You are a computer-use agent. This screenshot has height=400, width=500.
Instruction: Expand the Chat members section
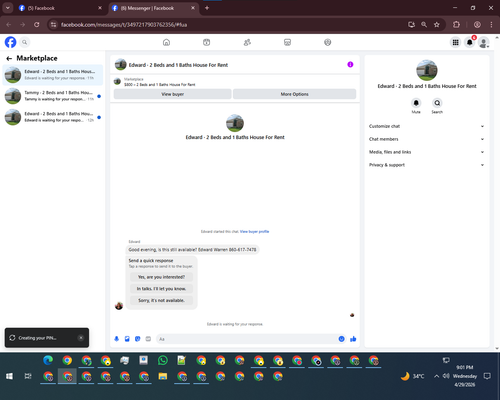click(426, 139)
